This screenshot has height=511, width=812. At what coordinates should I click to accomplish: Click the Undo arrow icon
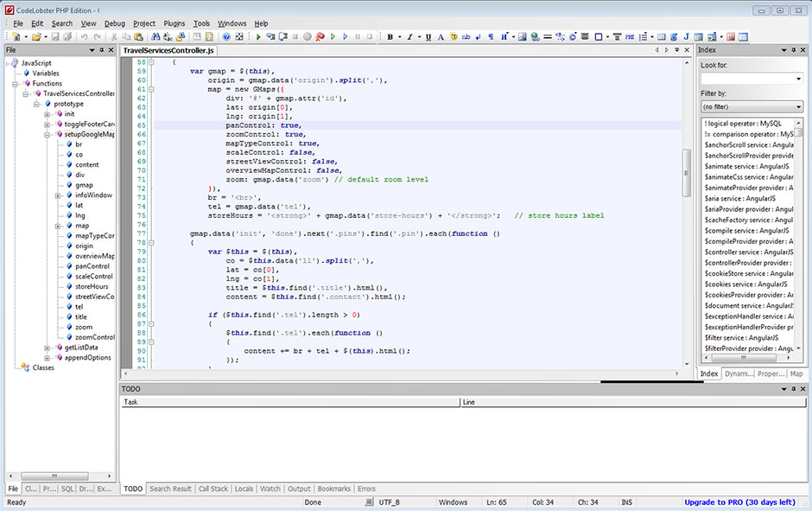(85, 37)
